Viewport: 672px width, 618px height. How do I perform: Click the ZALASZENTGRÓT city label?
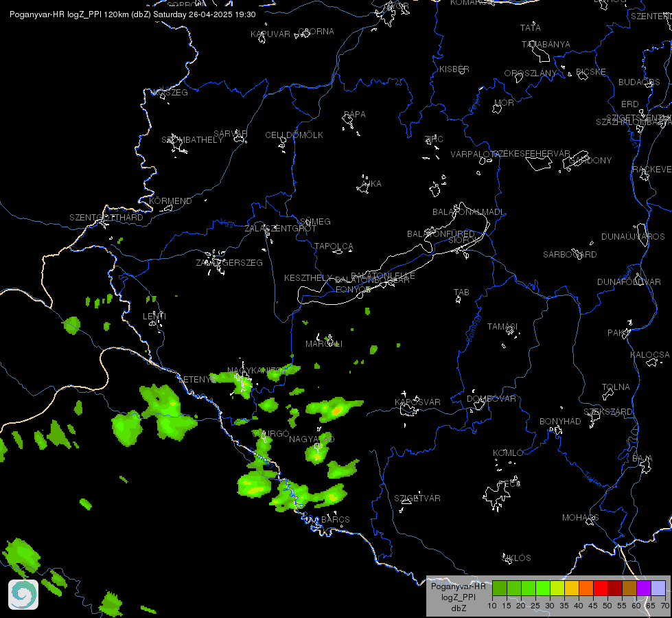pos(280,228)
